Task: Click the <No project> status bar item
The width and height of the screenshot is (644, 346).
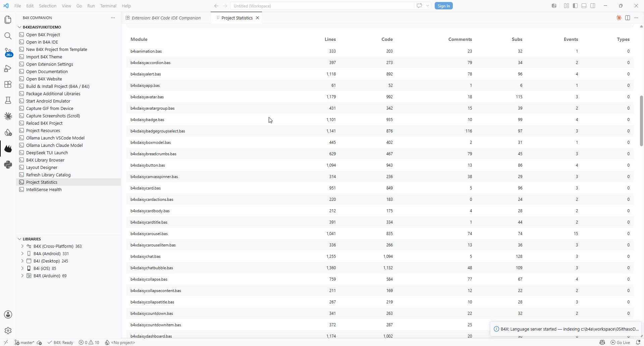Action: [120, 342]
